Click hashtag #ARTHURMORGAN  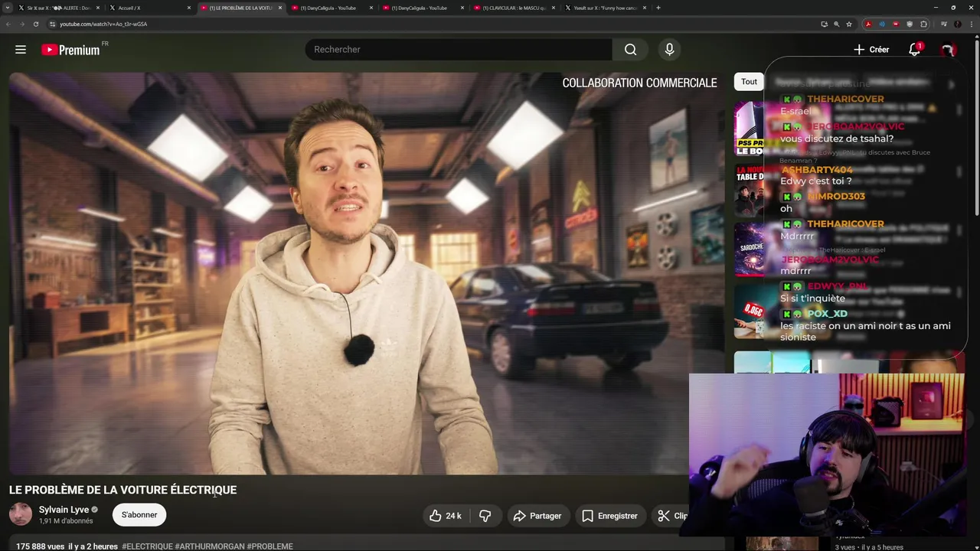[210, 546]
